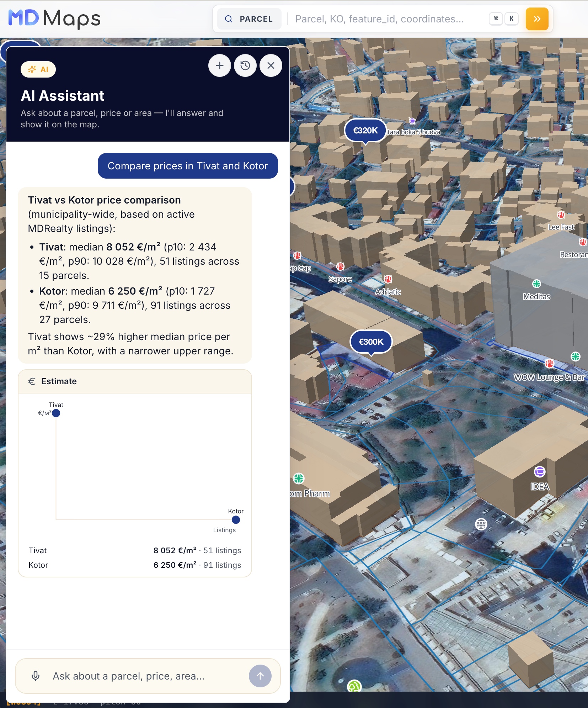Screen dimensions: 588x708
Task: Start a new chat with plus icon
Action: (x=220, y=65)
